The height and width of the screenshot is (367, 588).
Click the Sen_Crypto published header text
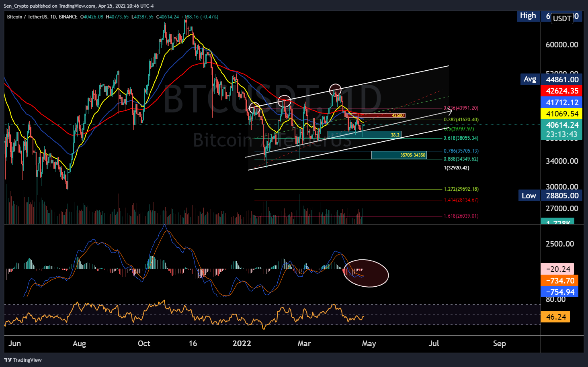pos(79,6)
